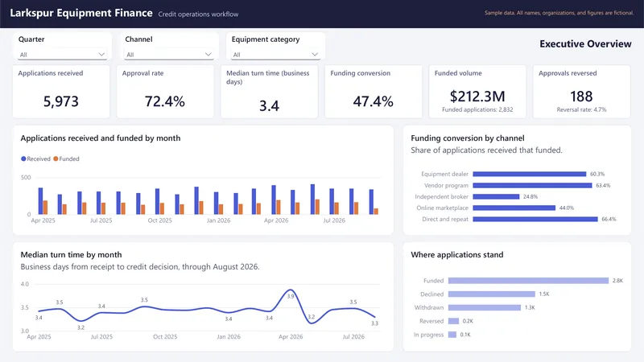
Task: Click the 60.3% Equipment dealer data label
Action: [x=597, y=174]
